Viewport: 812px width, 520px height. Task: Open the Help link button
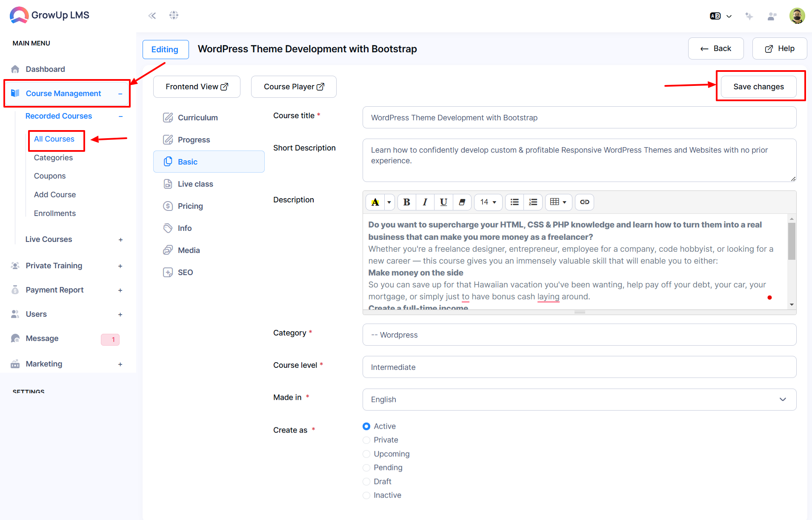780,48
